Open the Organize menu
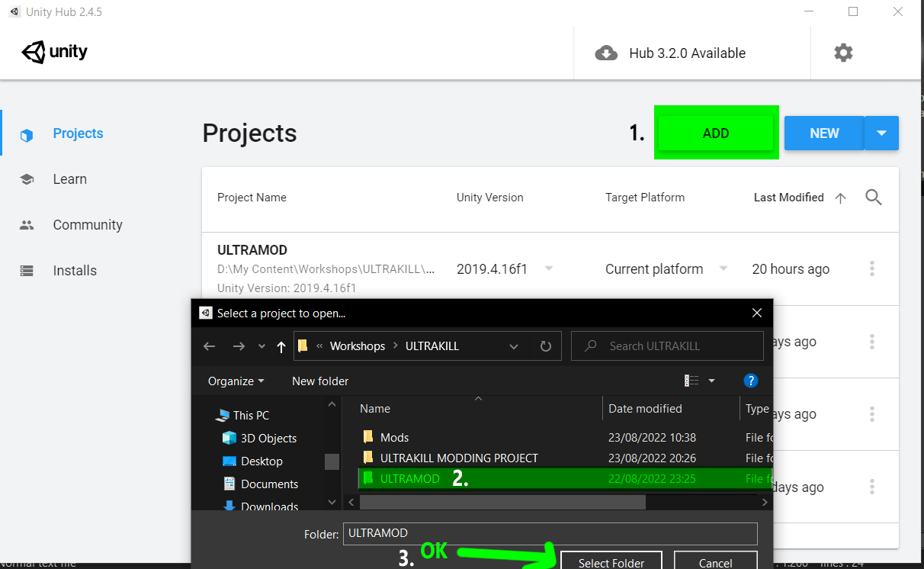 pos(236,381)
